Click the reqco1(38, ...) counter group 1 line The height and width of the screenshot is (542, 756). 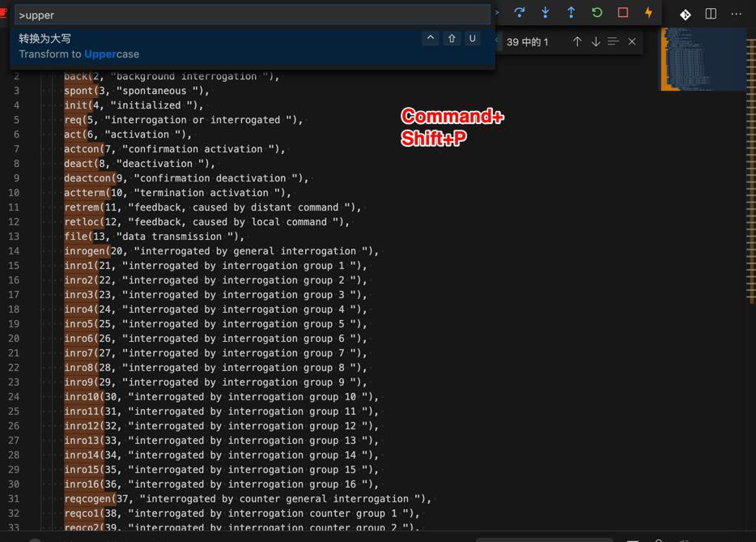(241, 513)
